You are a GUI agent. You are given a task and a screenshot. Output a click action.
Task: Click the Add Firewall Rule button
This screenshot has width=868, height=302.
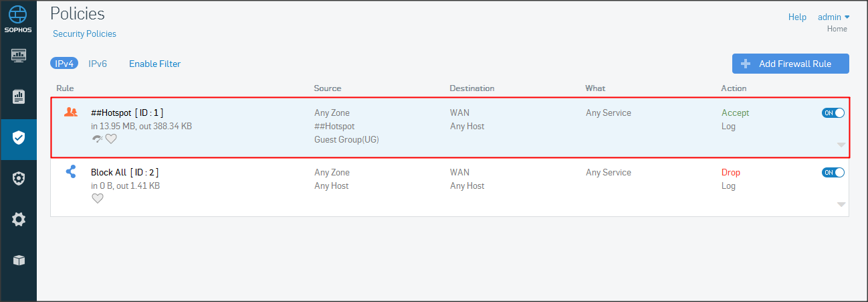[x=790, y=64]
